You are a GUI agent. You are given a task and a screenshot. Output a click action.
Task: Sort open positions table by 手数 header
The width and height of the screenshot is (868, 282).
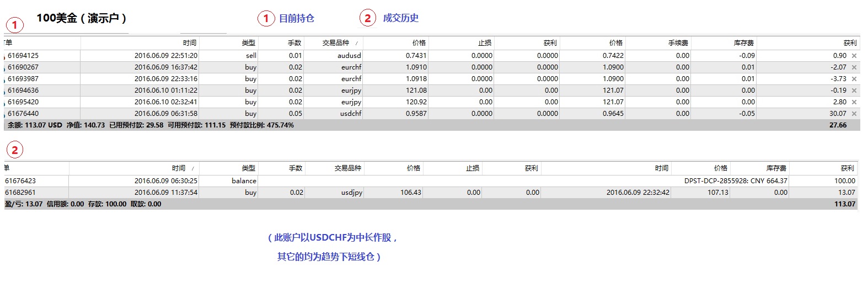point(294,42)
